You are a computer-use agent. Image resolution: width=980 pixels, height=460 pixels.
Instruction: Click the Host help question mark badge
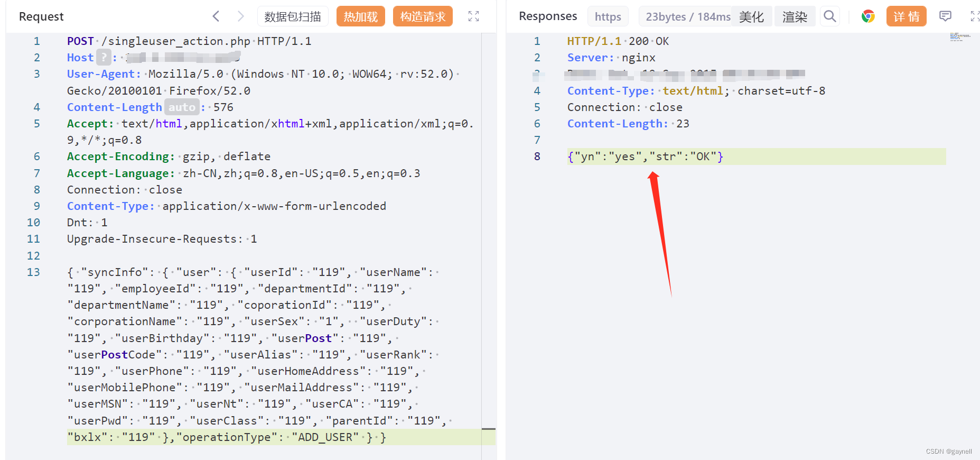pos(105,57)
